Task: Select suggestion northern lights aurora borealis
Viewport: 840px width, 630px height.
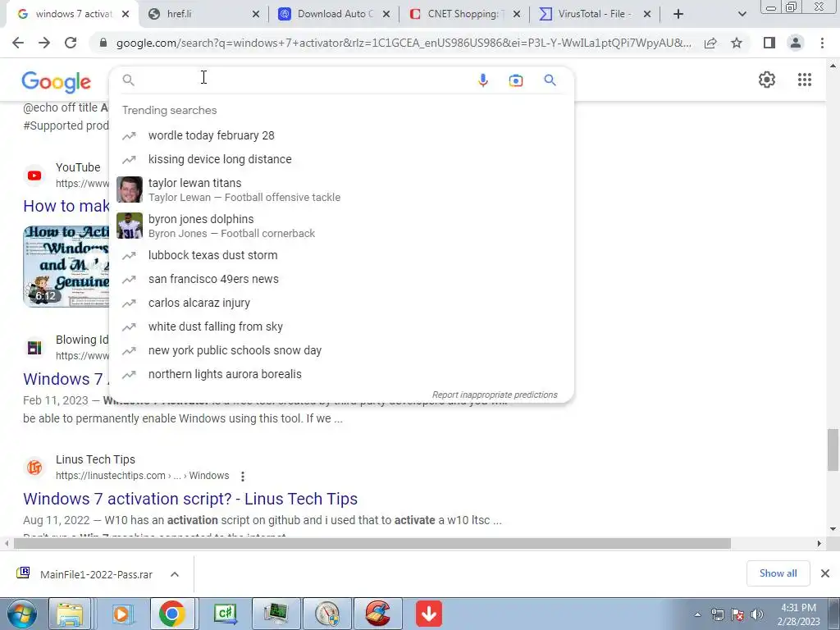Action: [x=341, y=374]
